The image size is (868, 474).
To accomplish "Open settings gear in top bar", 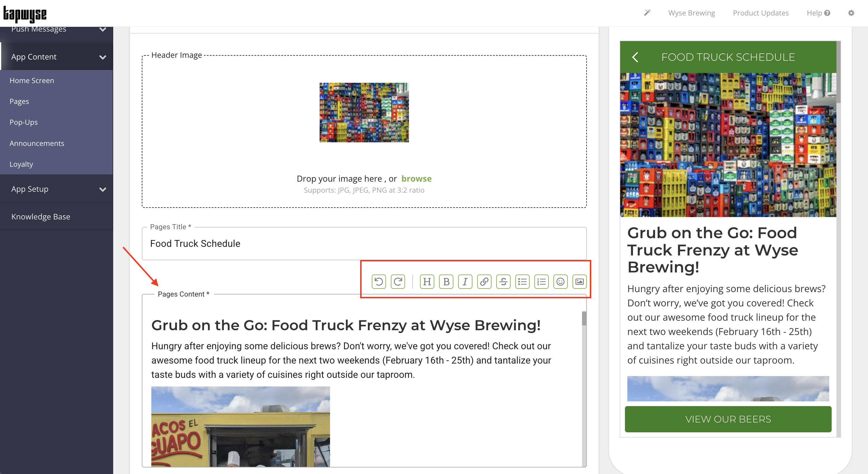I will 851,13.
